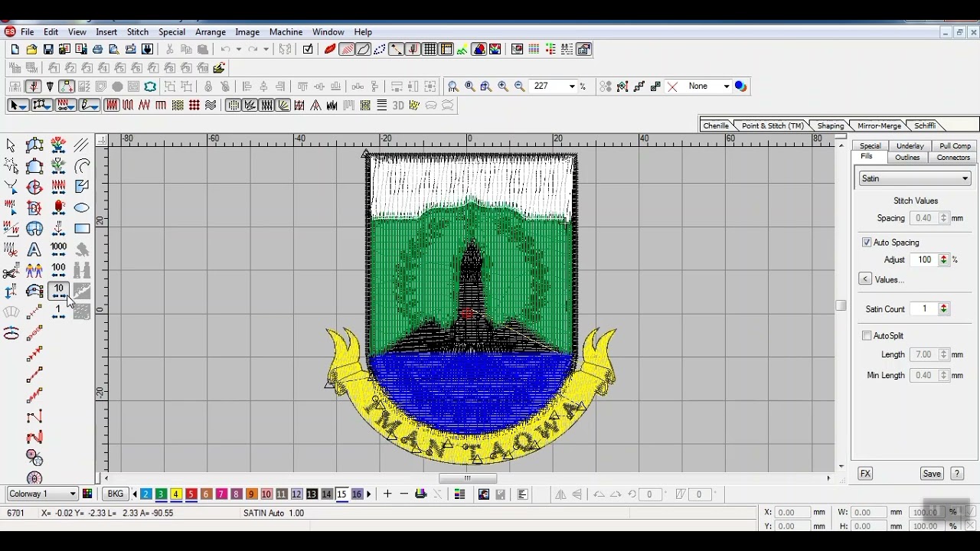Click the Print Preview icon
This screenshot has height=551, width=980.
point(114,50)
